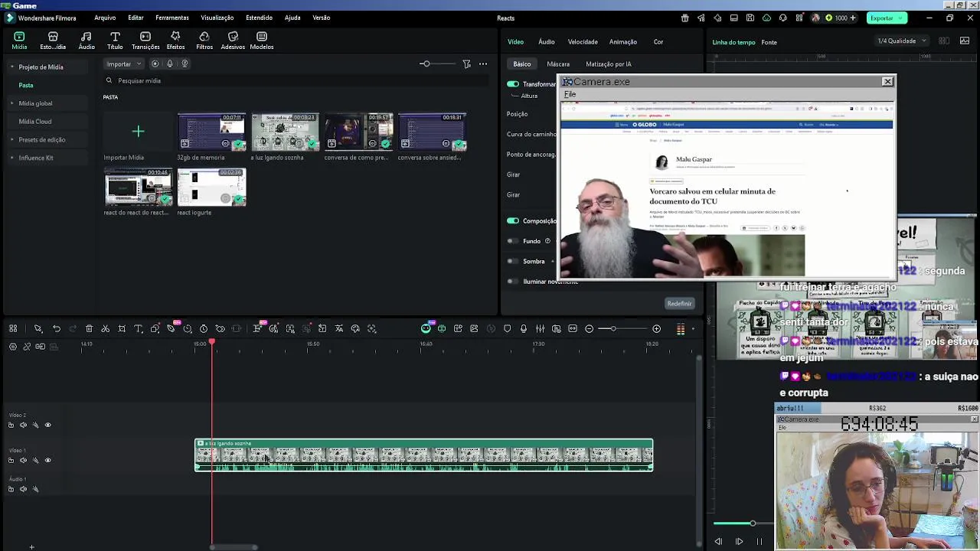Toggle the Composição switch
The image size is (980, 551).
pyautogui.click(x=513, y=221)
